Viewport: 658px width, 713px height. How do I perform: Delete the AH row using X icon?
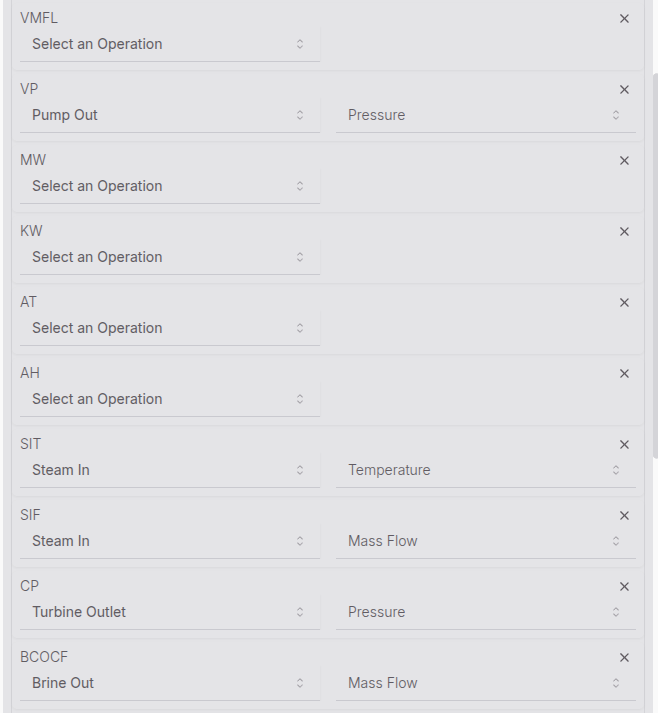tap(624, 374)
